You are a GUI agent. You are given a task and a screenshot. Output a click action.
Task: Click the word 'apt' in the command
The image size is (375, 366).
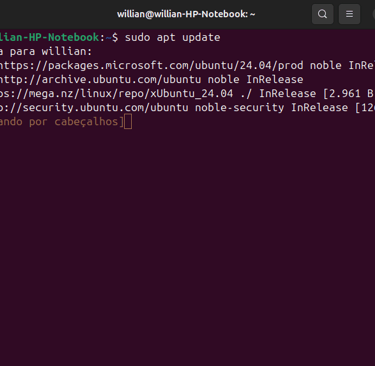(166, 38)
